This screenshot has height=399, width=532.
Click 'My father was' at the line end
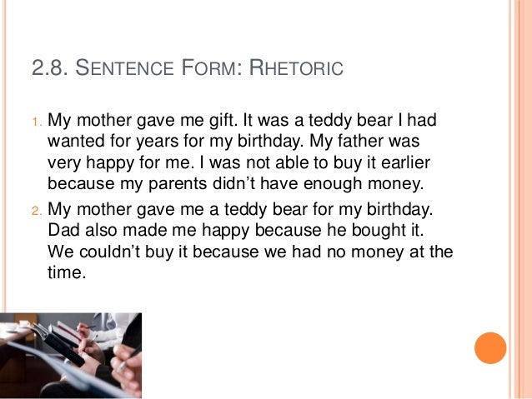click(x=364, y=141)
